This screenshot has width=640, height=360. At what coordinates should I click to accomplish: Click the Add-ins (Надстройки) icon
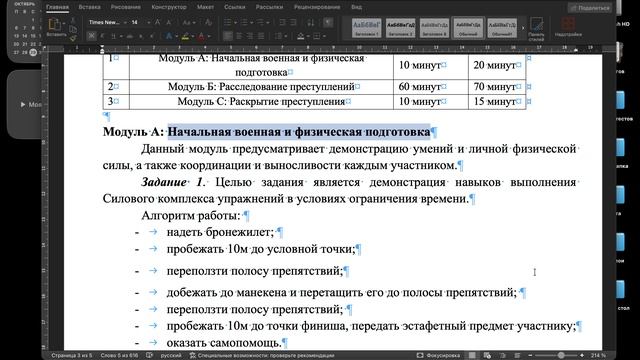click(x=568, y=27)
